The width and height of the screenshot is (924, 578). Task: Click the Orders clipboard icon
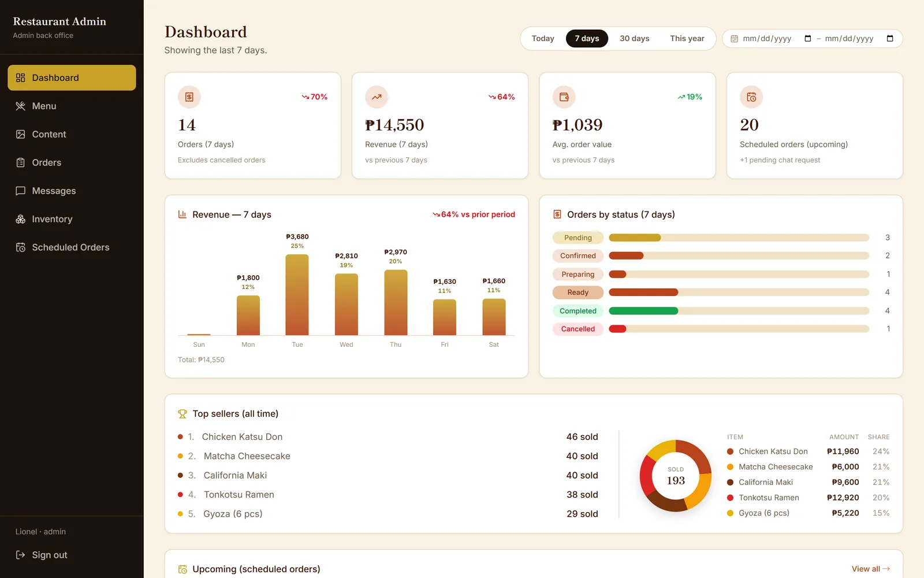coord(21,162)
